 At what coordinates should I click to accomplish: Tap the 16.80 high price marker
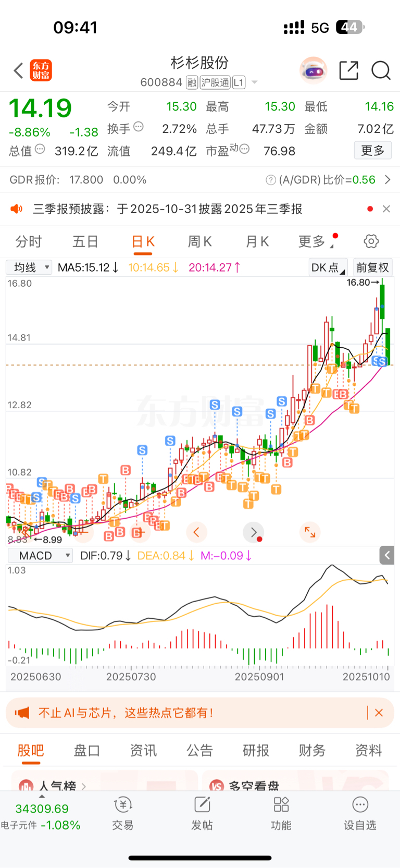[x=363, y=283]
